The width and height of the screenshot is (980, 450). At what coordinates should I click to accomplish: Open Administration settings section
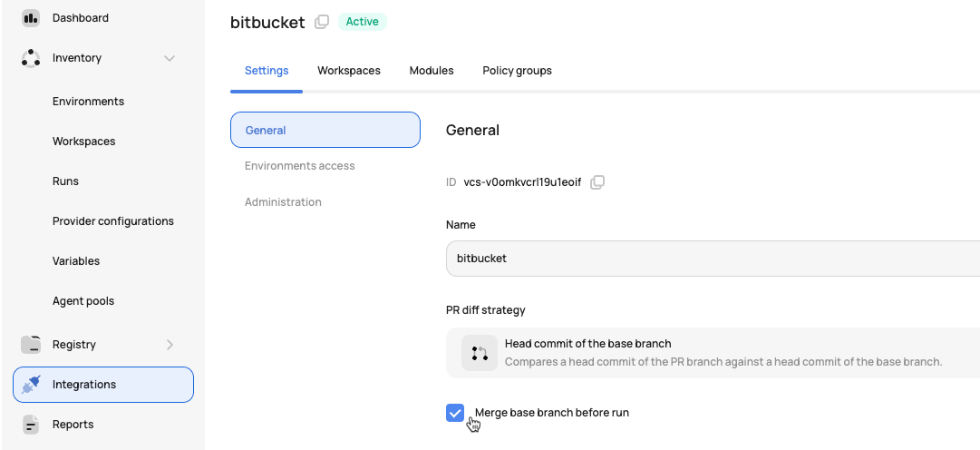click(x=283, y=202)
